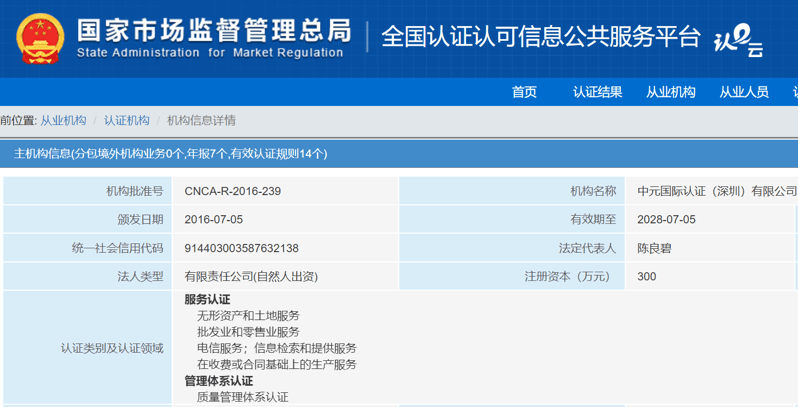
Task: Go to the 从业人员 navigation tab
Action: [x=743, y=92]
